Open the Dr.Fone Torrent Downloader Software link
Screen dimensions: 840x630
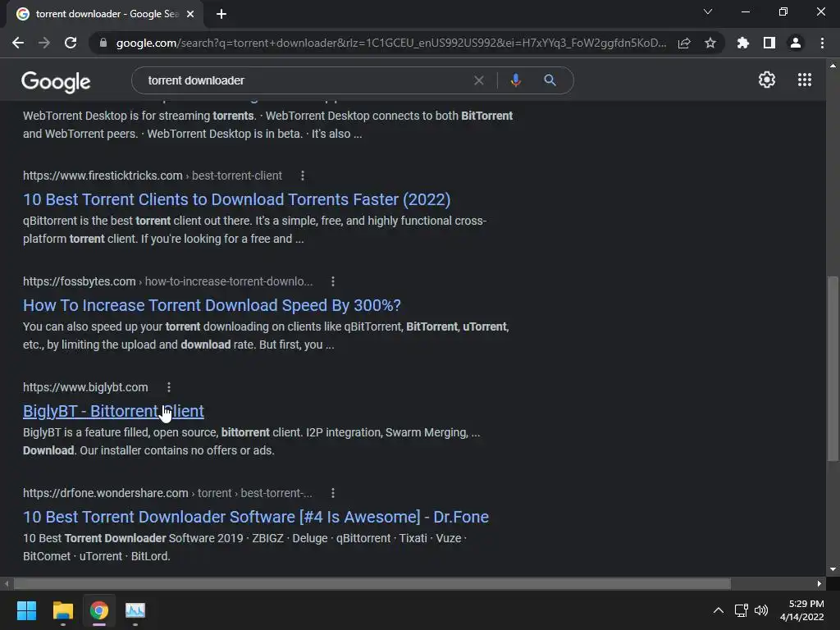[256, 517]
